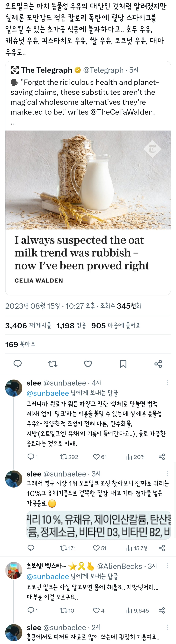Open more options on slee's 4시 reply
The width and height of the screenshot is (176, 644).
coord(167,383)
